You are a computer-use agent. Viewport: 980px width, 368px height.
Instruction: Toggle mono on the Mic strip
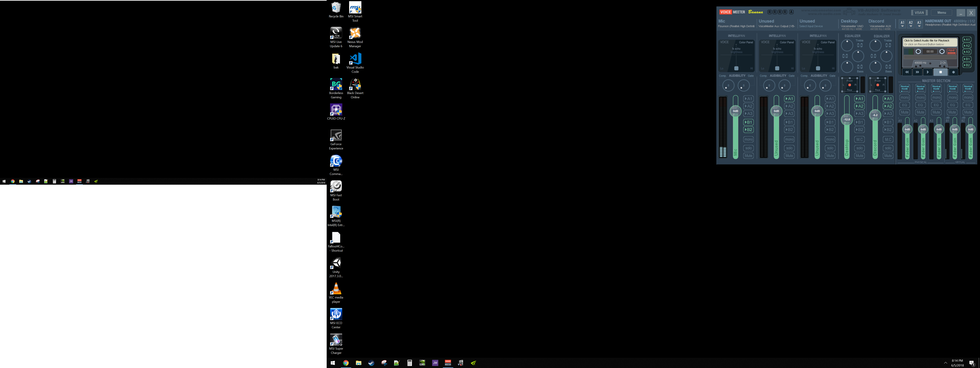(x=748, y=139)
